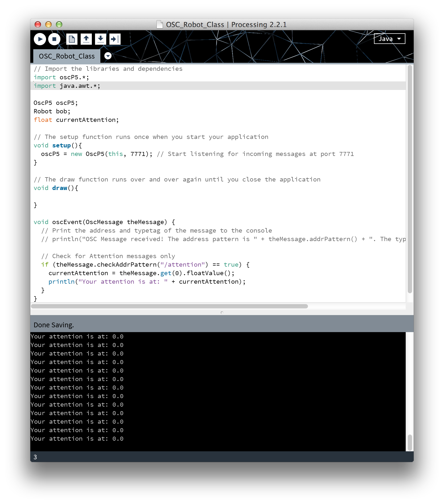444x504 pixels.
Task: Click the 'void draw(){' line
Action: click(x=56, y=188)
